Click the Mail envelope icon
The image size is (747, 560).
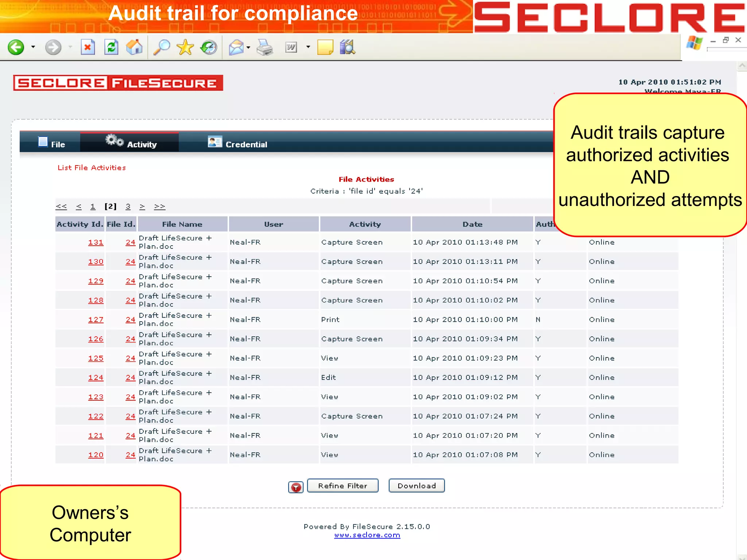pos(236,47)
